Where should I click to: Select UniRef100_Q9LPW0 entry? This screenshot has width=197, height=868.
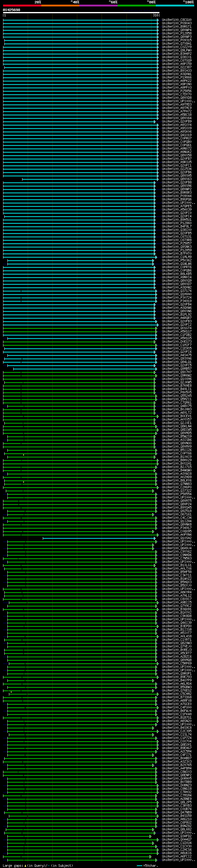(176, 50)
